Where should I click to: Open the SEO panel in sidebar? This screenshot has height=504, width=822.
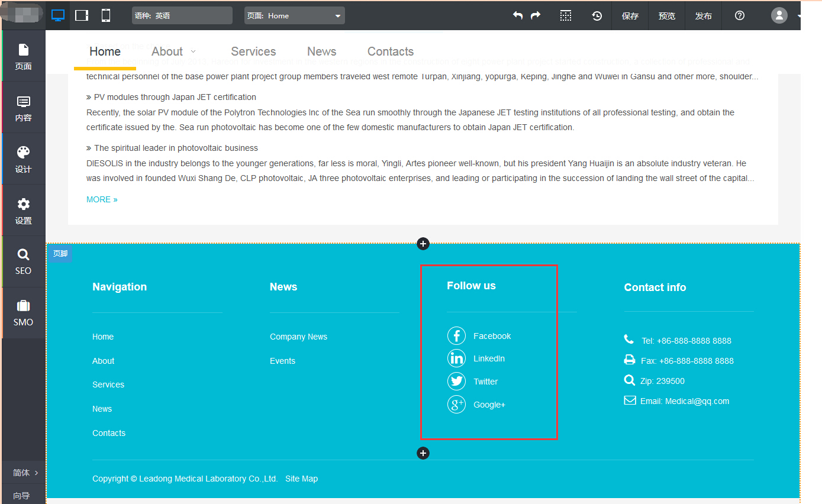[23, 261]
